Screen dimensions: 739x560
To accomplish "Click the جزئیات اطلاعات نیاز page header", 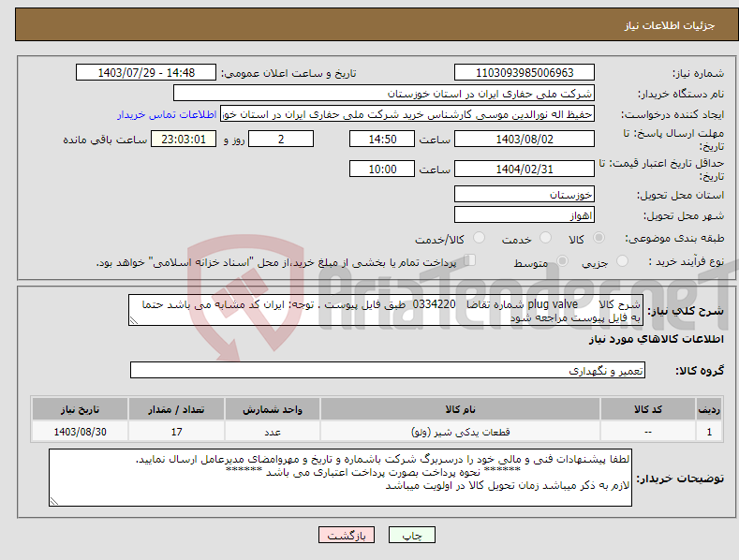I will (670, 25).
